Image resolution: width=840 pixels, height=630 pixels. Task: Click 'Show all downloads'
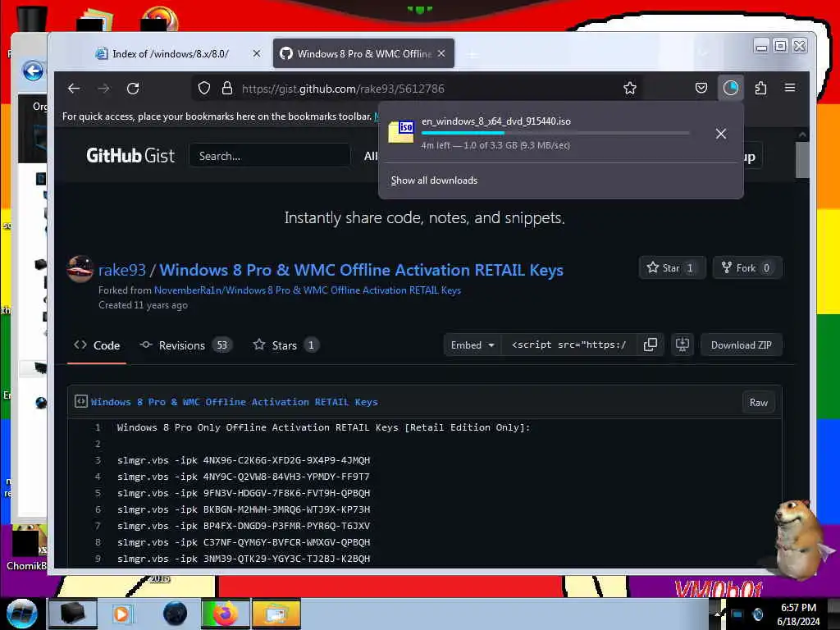[434, 180]
